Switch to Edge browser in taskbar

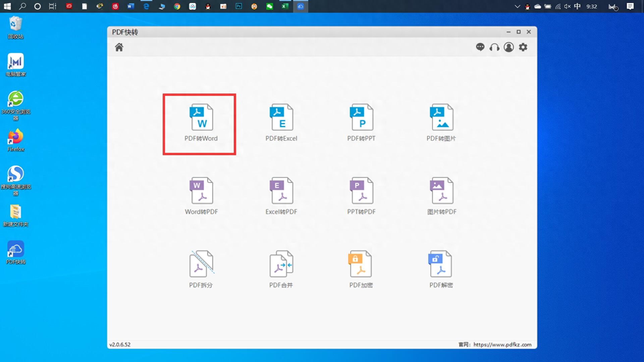(x=146, y=6)
